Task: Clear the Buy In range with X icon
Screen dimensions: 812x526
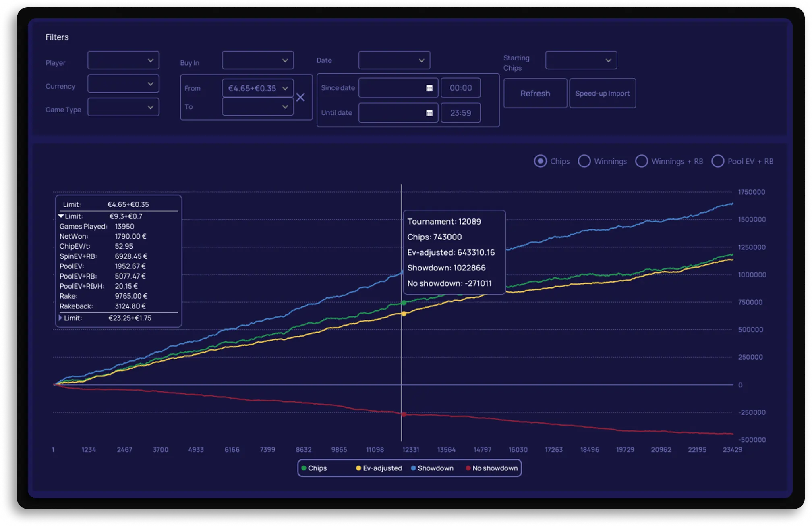Action: [x=300, y=97]
